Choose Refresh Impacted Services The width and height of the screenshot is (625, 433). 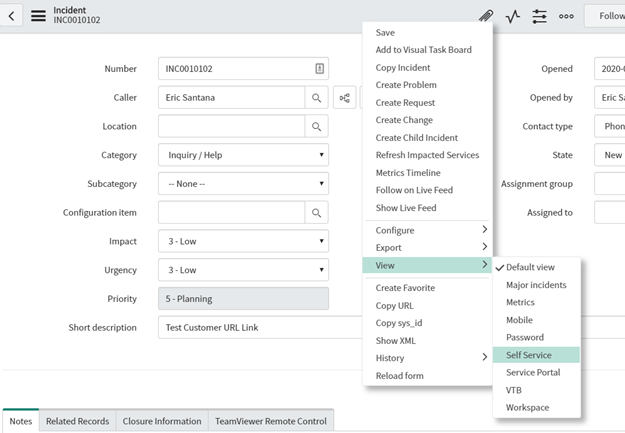pyautogui.click(x=427, y=155)
